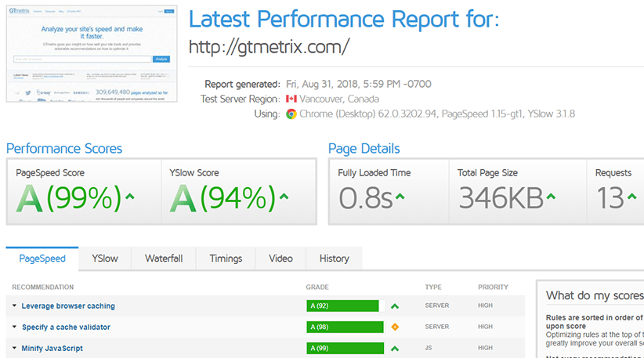644x358 pixels.
Task: Click the Canada flag icon
Action: tap(291, 99)
